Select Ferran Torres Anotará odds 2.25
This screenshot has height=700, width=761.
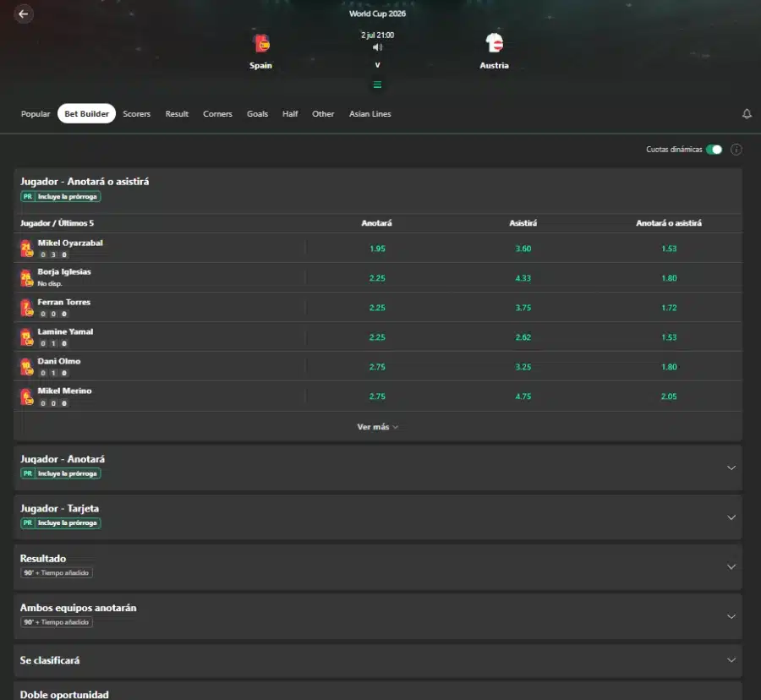pyautogui.click(x=377, y=308)
